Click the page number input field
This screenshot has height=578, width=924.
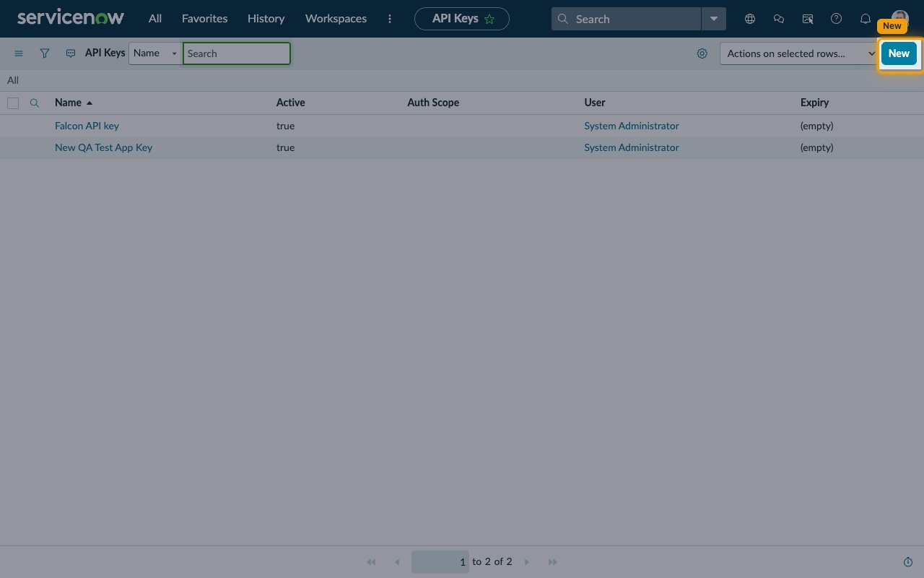pyautogui.click(x=440, y=562)
